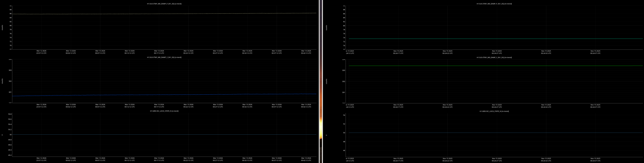Click the H1:GRD-ISC_LOCK_STATE_N [m-trend] plot title
The width and height of the screenshot is (644, 163).
point(494,111)
